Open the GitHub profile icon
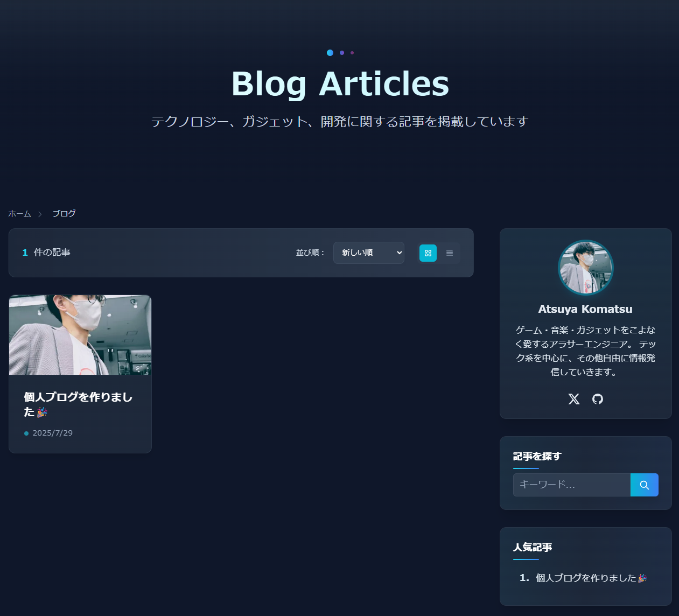This screenshot has width=679, height=616. point(598,399)
